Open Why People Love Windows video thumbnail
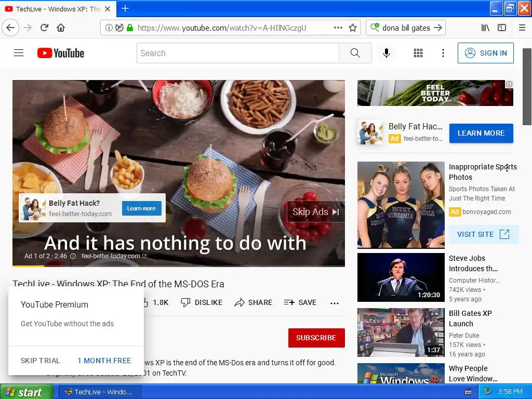This screenshot has height=399, width=532. coord(401,374)
